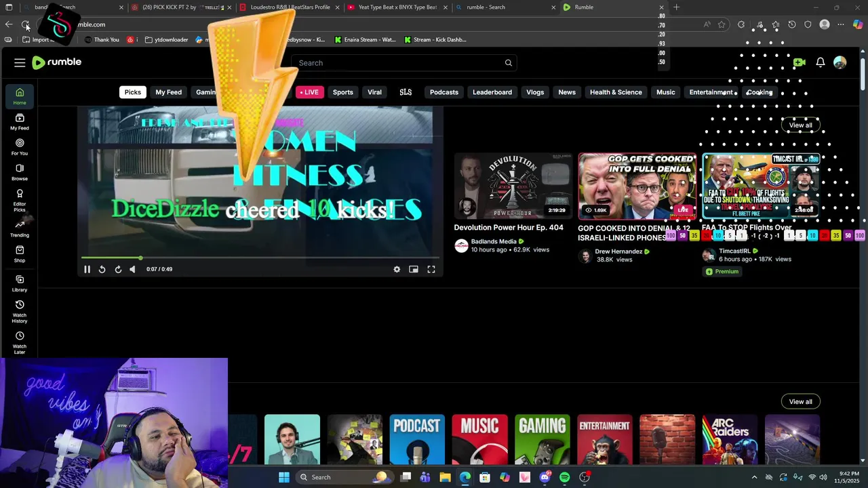The height and width of the screenshot is (488, 868).
Task: Open Watch History in the sidebar
Action: point(20,312)
